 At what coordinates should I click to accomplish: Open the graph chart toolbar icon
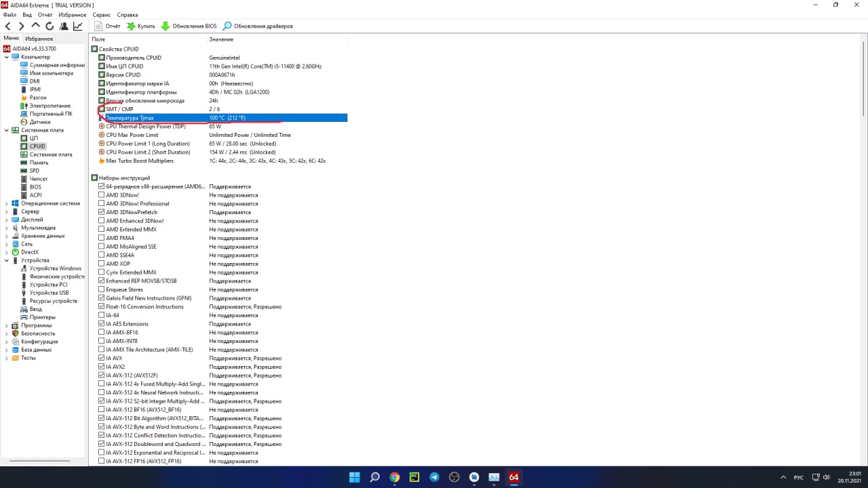coord(78,26)
